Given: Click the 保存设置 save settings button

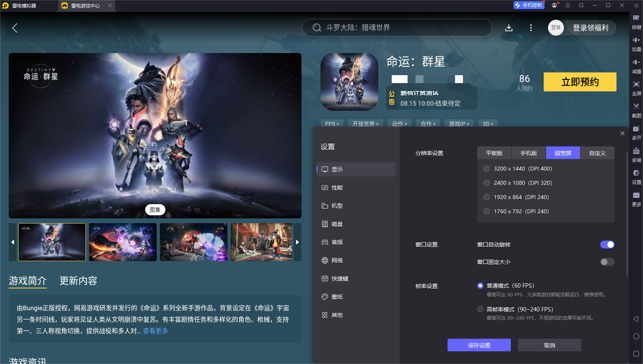Looking at the screenshot, I should click(479, 345).
